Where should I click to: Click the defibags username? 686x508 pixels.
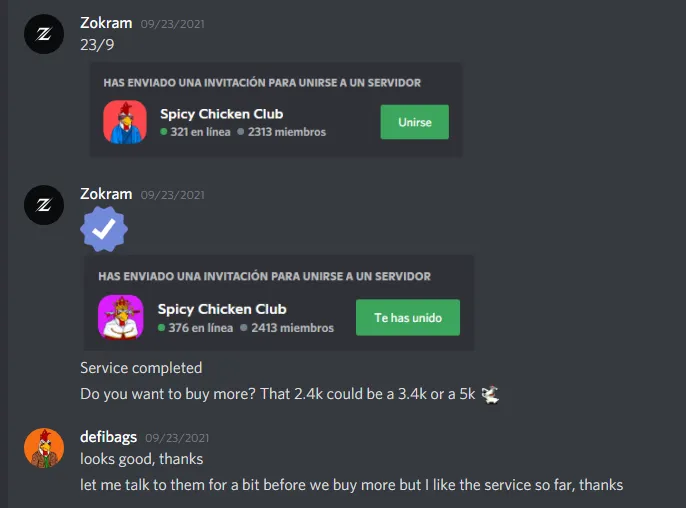[108, 437]
